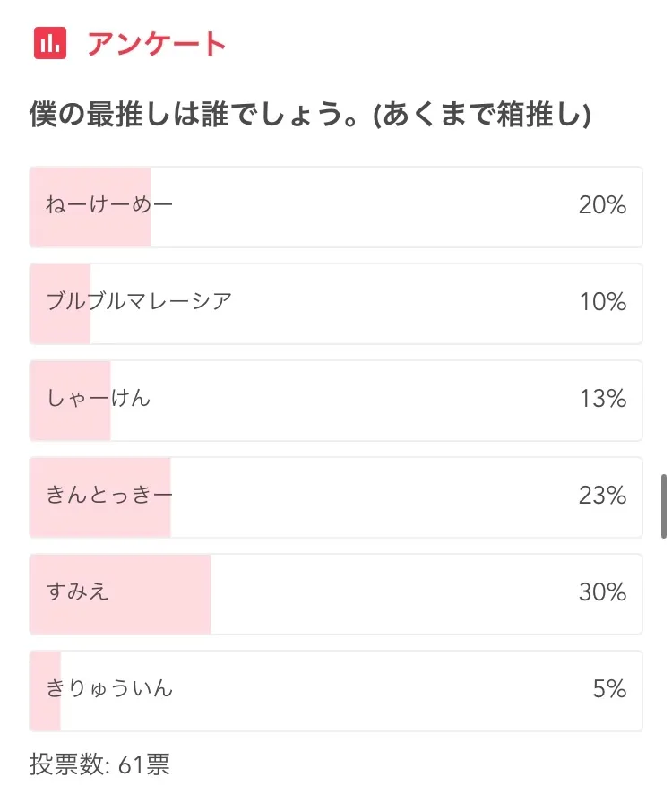Pick the きりゅういん poll option
Image resolution: width=672 pixels, height=803 pixels.
(x=109, y=688)
